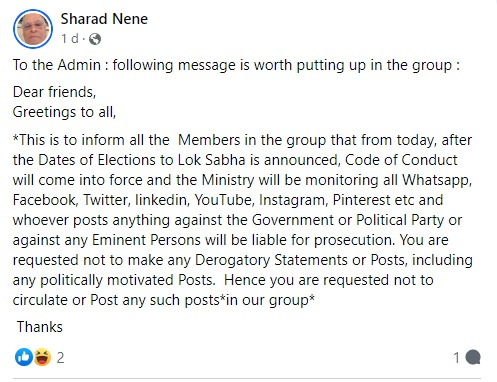Click the 'To the Admin' opening line
This screenshot has width=497, height=382.
(236, 65)
